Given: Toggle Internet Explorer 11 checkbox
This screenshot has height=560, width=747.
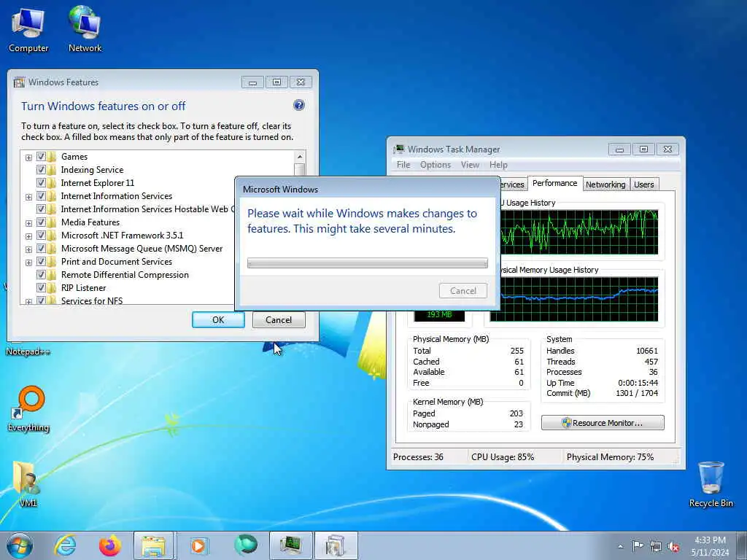Looking at the screenshot, I should click(x=41, y=183).
